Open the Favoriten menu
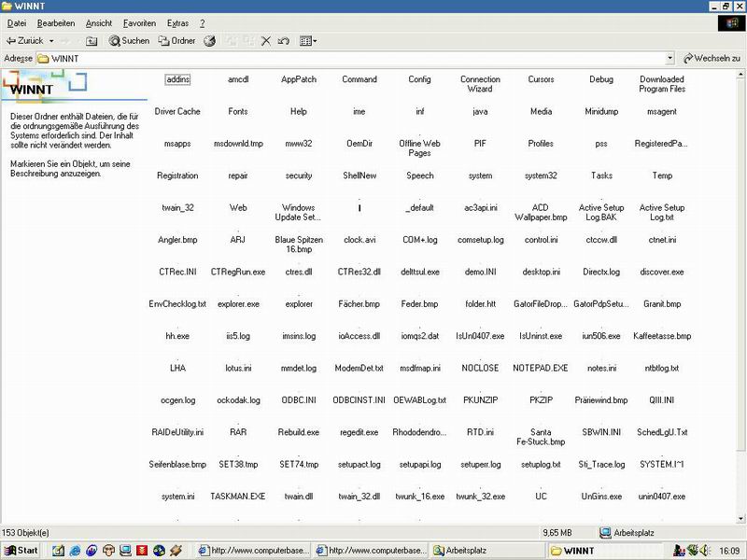Viewport: 747px width, 560px height. coord(139,23)
